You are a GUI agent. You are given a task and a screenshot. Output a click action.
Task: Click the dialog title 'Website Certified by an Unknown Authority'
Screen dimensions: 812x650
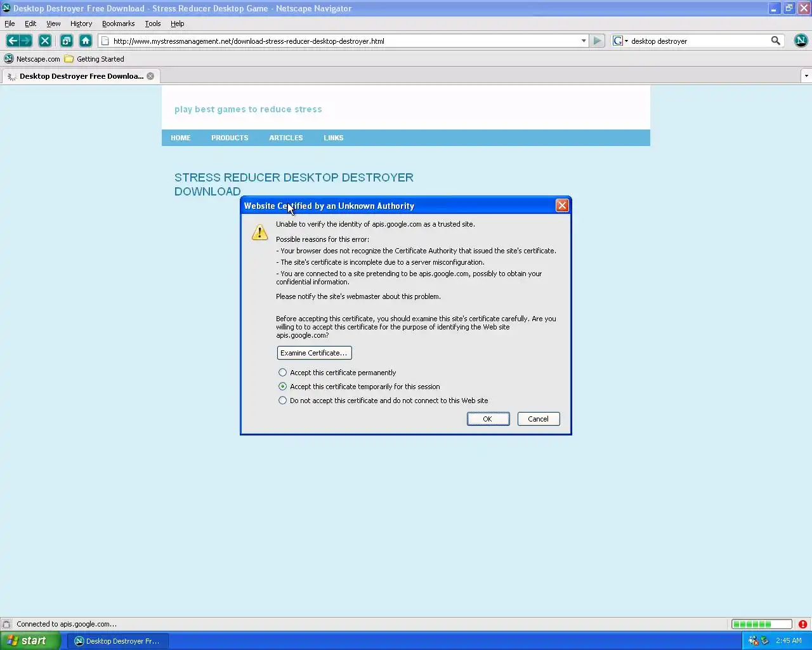pos(329,206)
